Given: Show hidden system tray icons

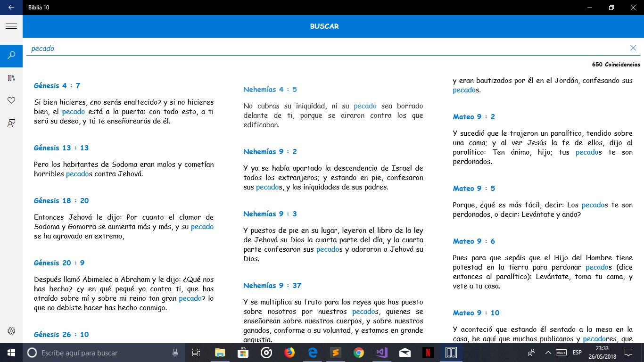Looking at the screenshot, I should (548, 353).
